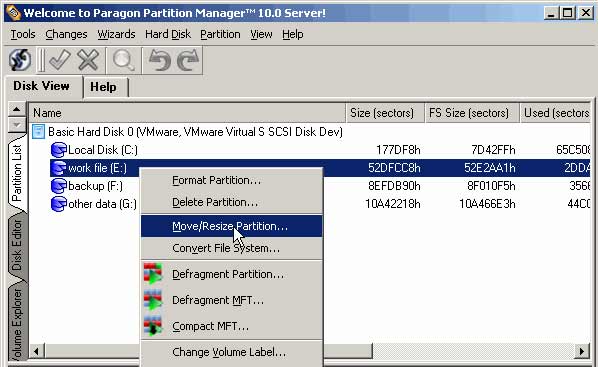Click the Basic Hard Disk 0 icon
598x367 pixels.
click(x=38, y=132)
